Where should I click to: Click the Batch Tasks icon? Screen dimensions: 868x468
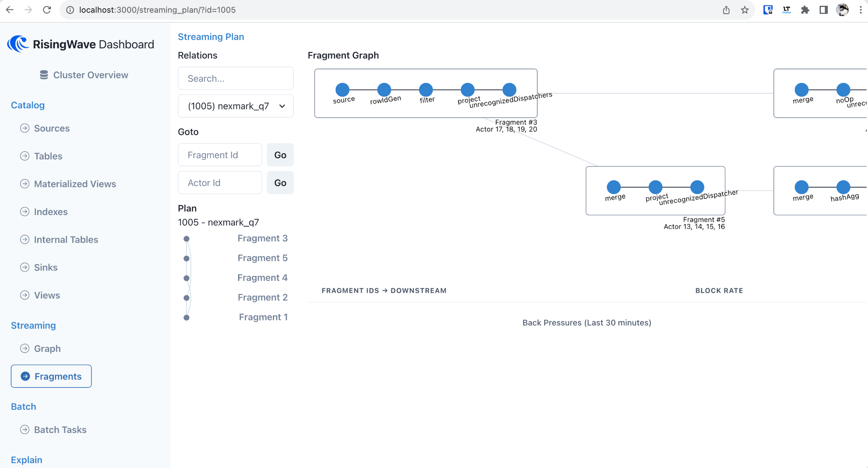coord(24,430)
